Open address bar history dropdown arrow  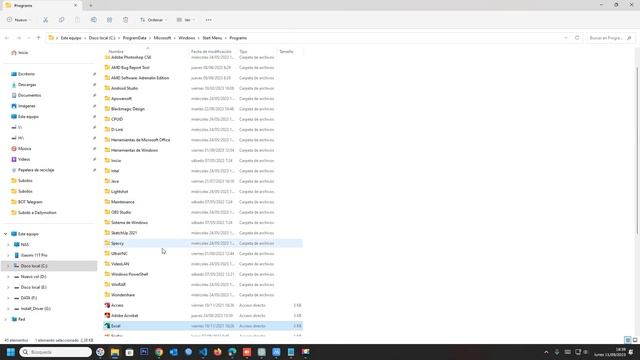[x=566, y=38]
